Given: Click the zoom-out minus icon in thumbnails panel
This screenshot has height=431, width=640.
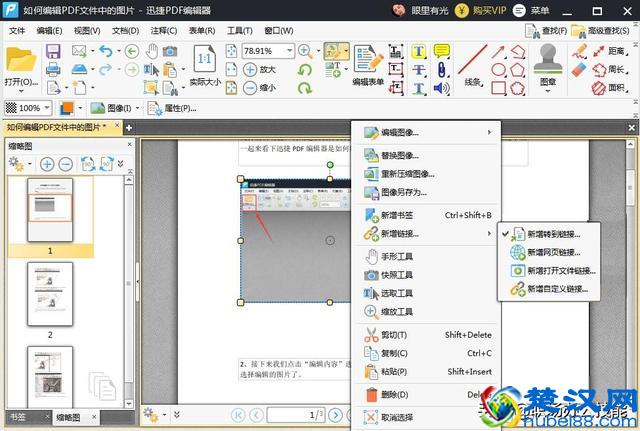Looking at the screenshot, I should (x=65, y=163).
